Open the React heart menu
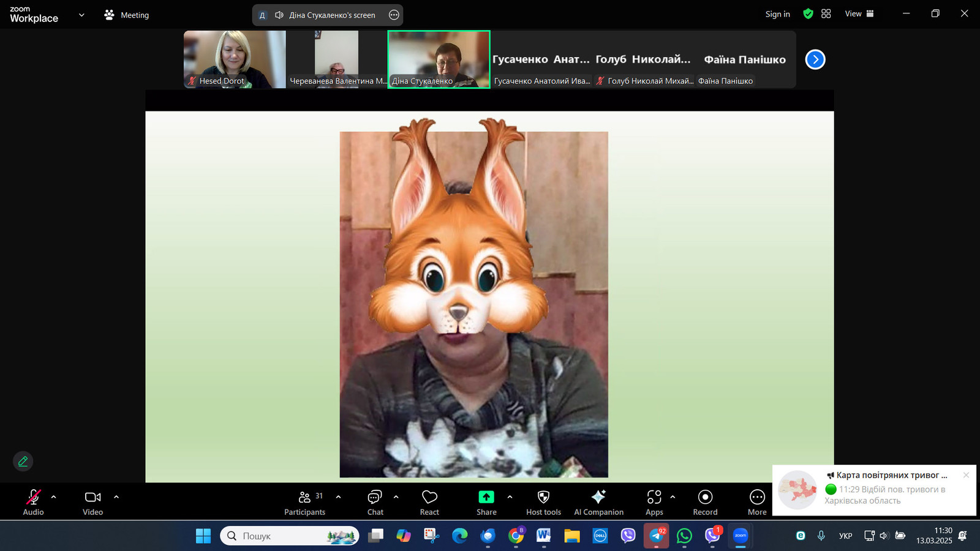This screenshot has height=551, width=980. [x=429, y=503]
